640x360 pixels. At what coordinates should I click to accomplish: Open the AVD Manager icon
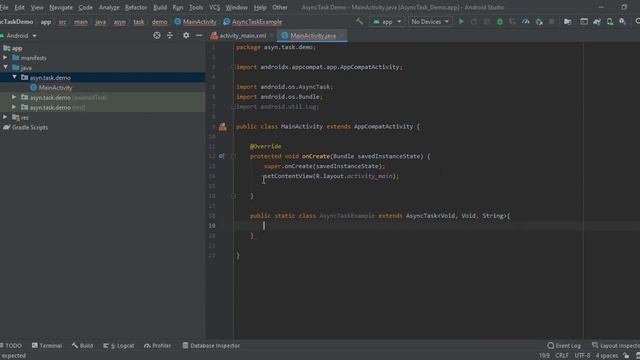click(x=610, y=22)
